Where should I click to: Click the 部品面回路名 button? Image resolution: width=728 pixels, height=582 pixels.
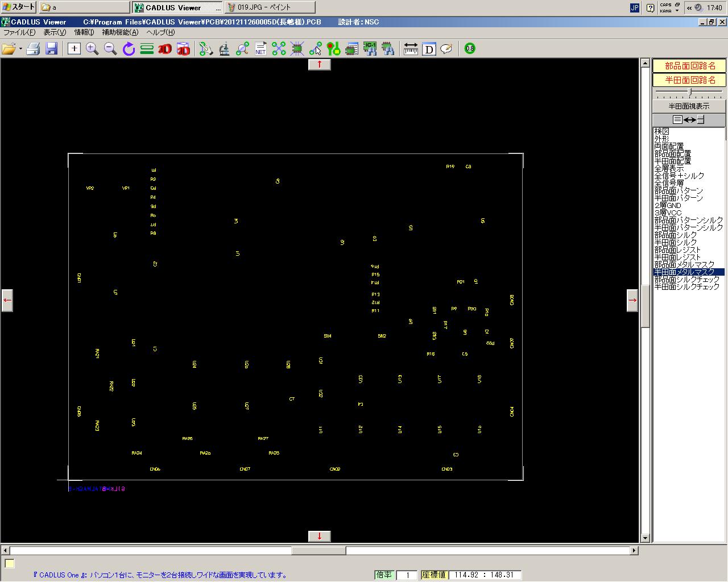click(689, 66)
